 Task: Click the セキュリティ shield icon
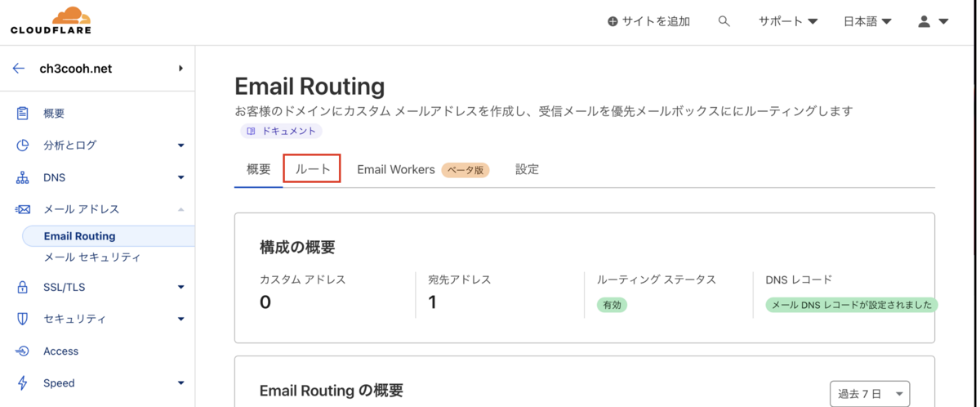(23, 320)
